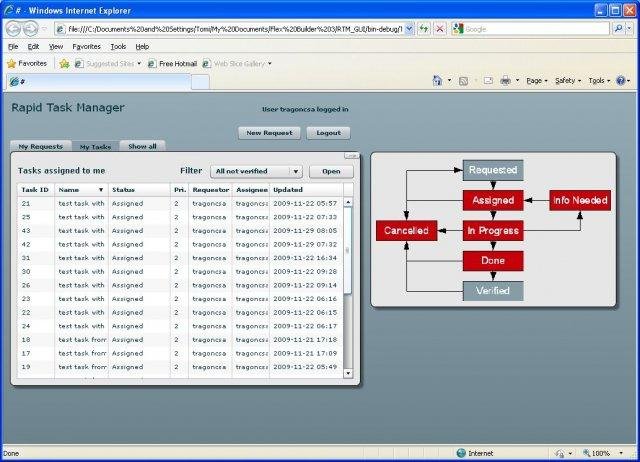Click the Verified state box
640x462 pixels.
coord(493,291)
